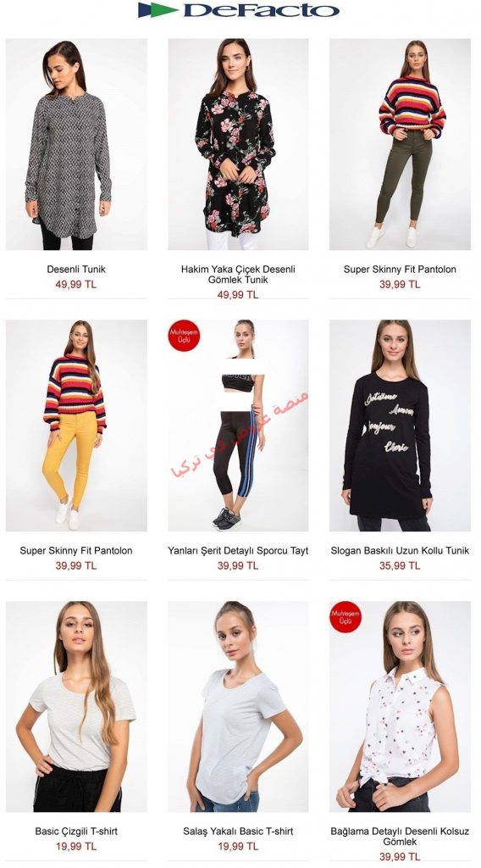481x868 pixels.
Task: Click Bağlama Detaylı Desenli Kolsuz Gömlek title
Action: [401, 837]
